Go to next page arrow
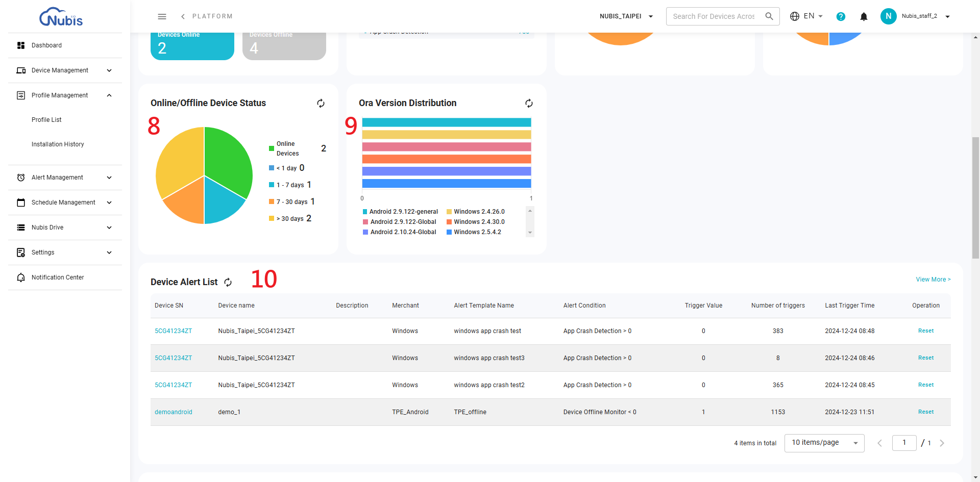 tap(942, 443)
